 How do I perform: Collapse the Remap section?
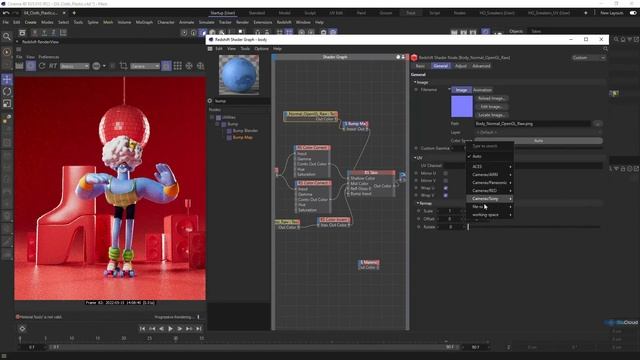point(418,203)
